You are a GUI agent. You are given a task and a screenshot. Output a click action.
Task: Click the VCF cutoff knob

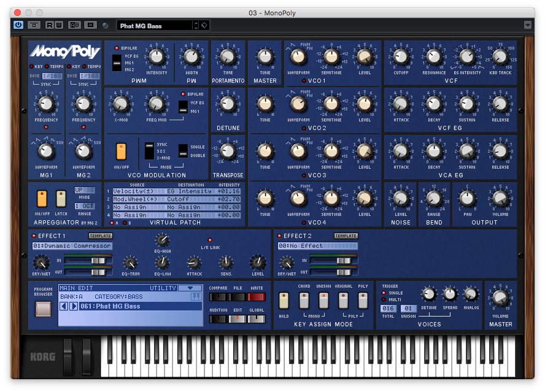[401, 56]
